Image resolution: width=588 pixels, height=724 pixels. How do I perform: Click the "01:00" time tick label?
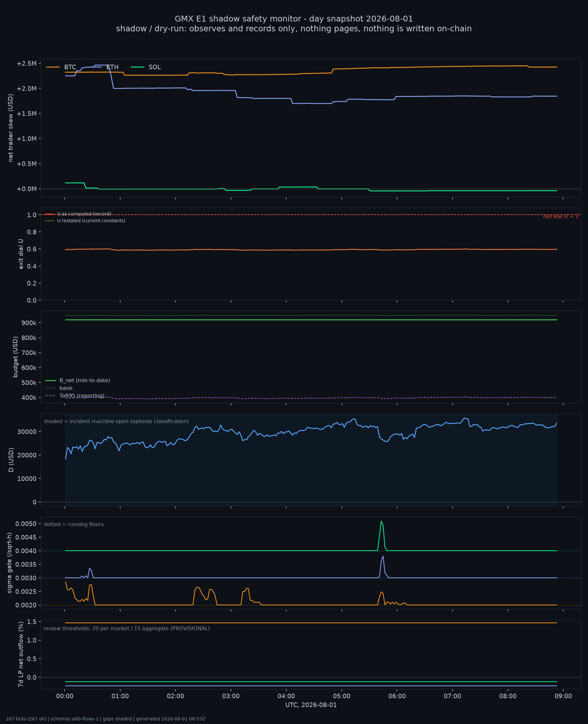tap(120, 696)
